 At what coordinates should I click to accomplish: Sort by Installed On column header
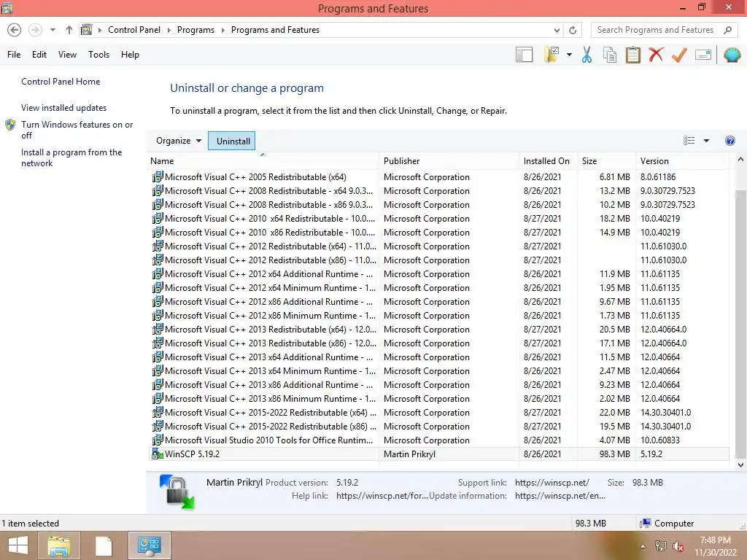(546, 161)
